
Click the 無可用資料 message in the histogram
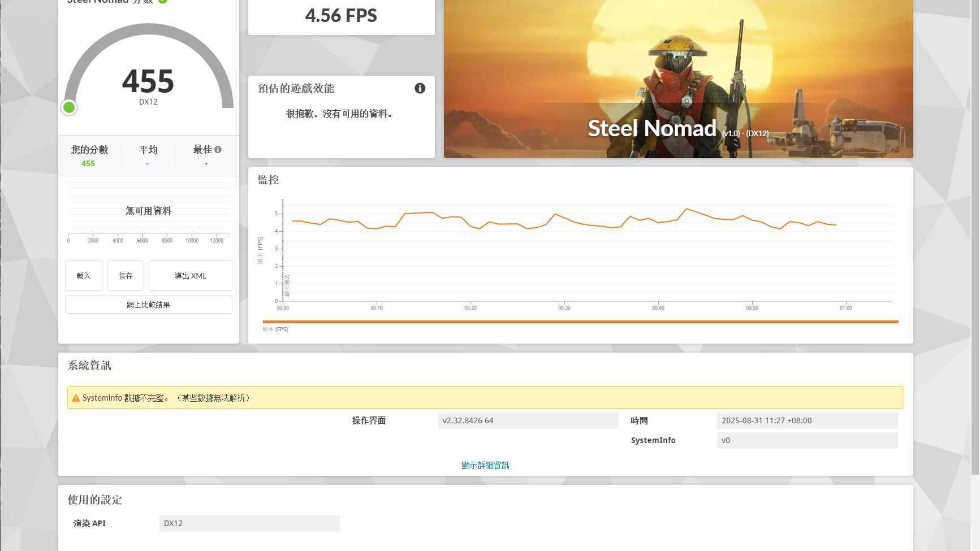click(148, 211)
